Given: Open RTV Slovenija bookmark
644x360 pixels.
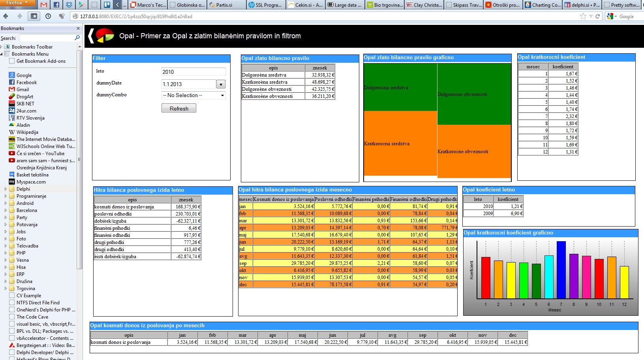Looking at the screenshot, I should point(30,118).
